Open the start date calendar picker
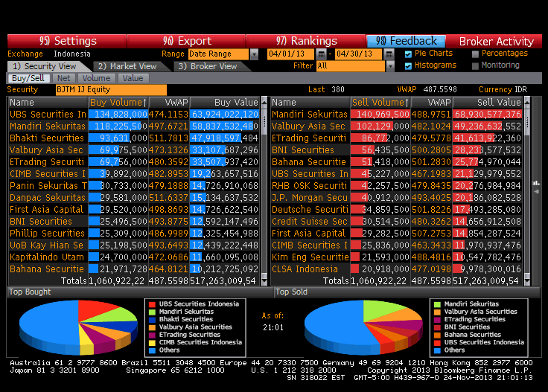 pos(321,54)
